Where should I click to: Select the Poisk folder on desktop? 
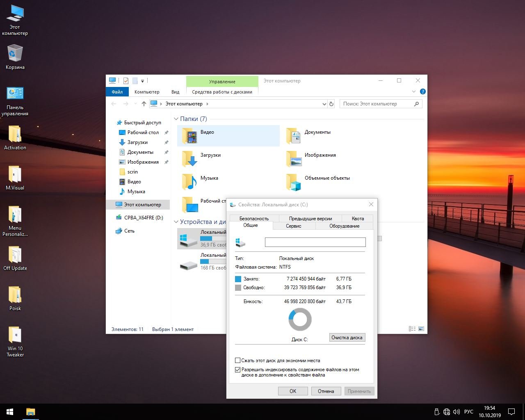[x=15, y=298]
